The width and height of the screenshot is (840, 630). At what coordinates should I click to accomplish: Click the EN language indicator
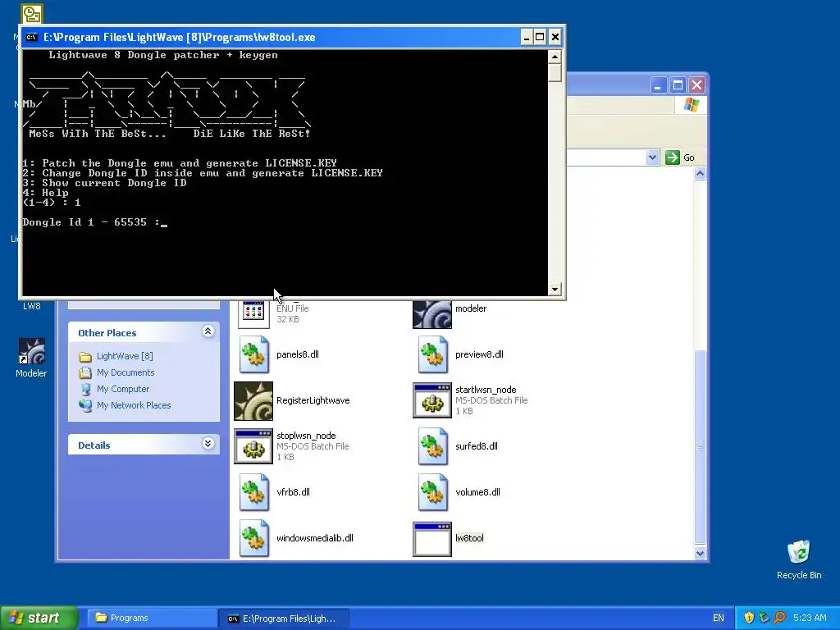click(x=719, y=618)
